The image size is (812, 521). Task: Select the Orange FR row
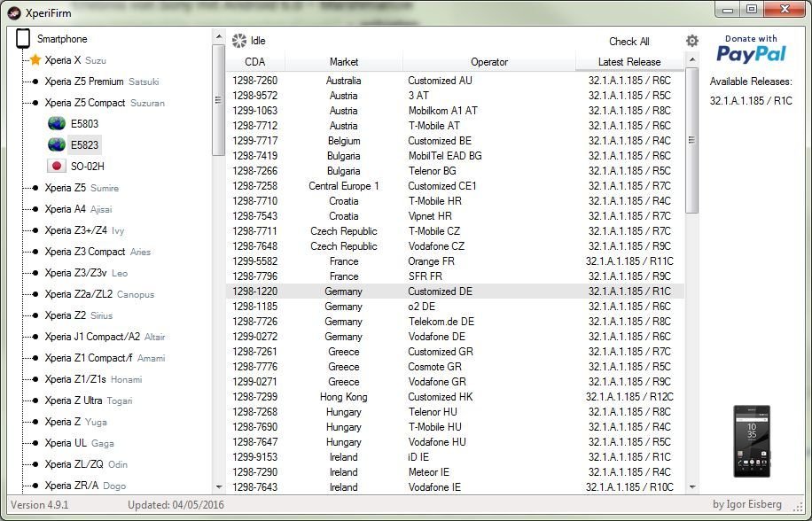click(455, 261)
